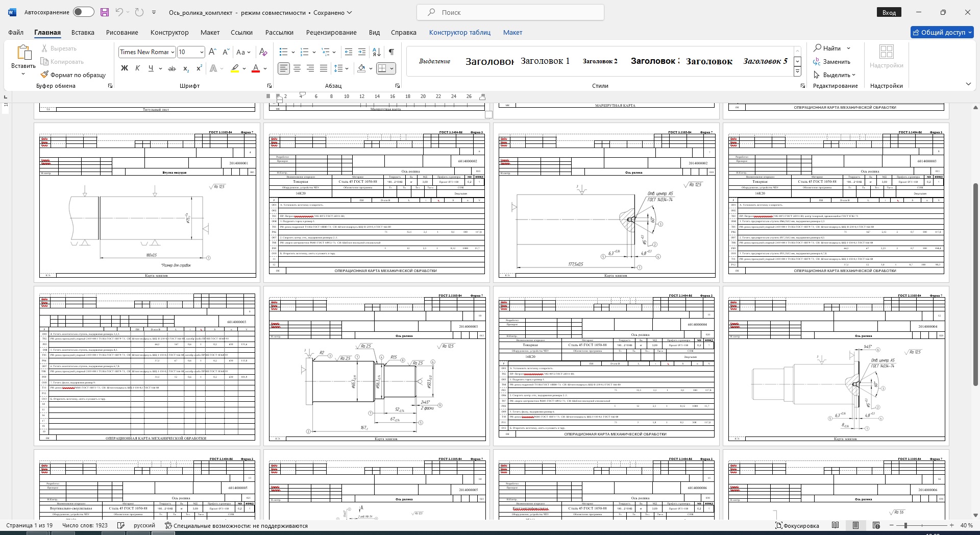Click the Общий доступ button

pos(942,32)
